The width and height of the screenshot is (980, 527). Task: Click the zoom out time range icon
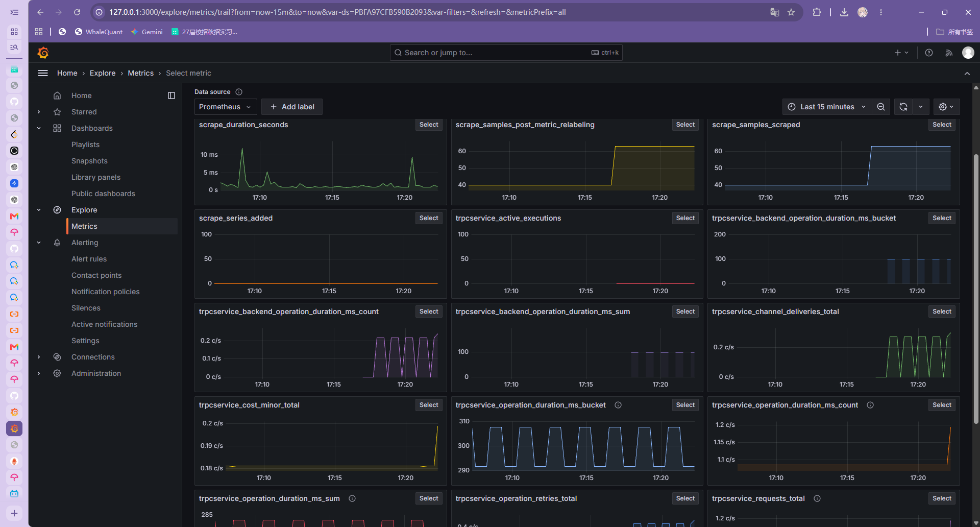point(881,107)
